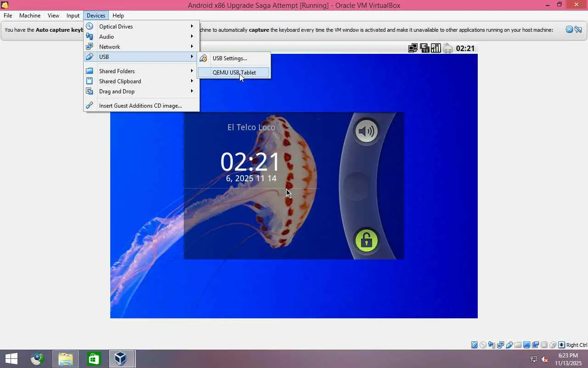Click the USB Settings gear icon
This screenshot has width=588, height=368.
pyautogui.click(x=203, y=58)
